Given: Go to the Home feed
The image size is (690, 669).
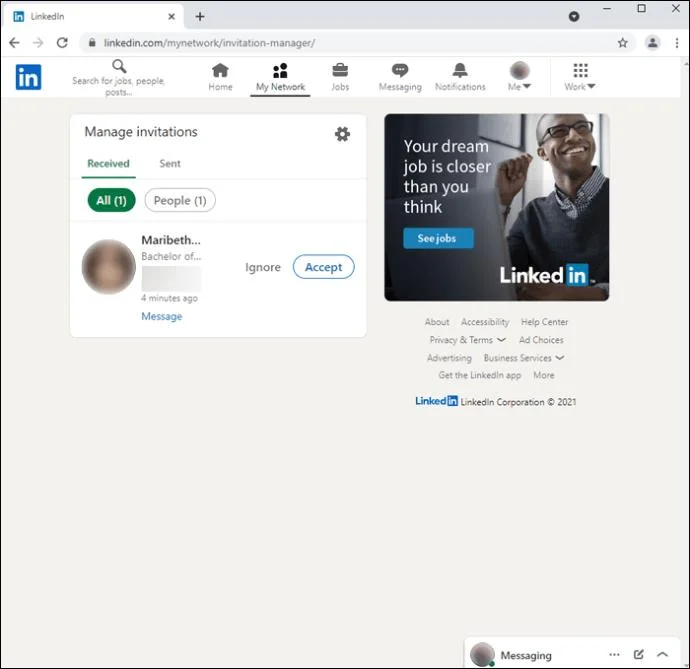Looking at the screenshot, I should [x=220, y=77].
